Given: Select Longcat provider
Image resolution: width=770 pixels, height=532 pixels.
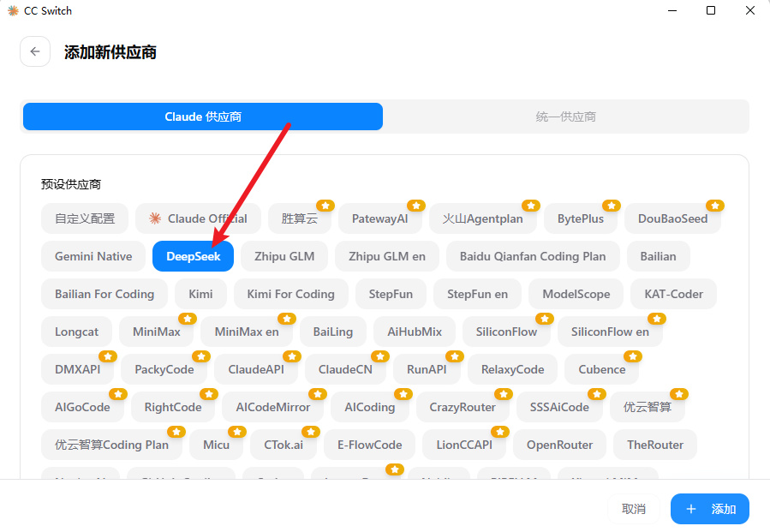Looking at the screenshot, I should (76, 332).
